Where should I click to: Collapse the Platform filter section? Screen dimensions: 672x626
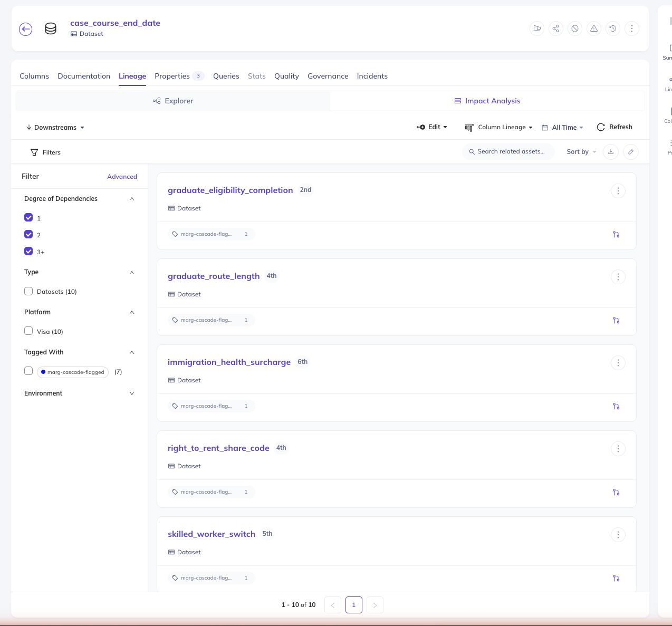pyautogui.click(x=132, y=312)
